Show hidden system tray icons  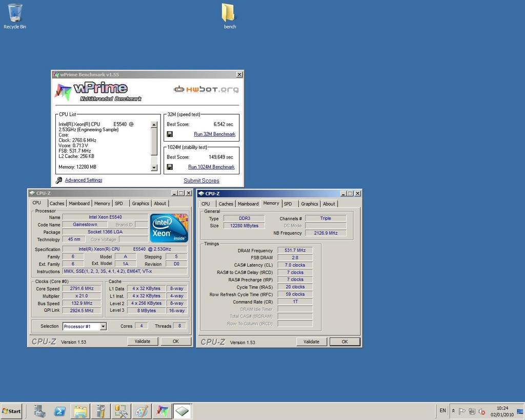[453, 411]
